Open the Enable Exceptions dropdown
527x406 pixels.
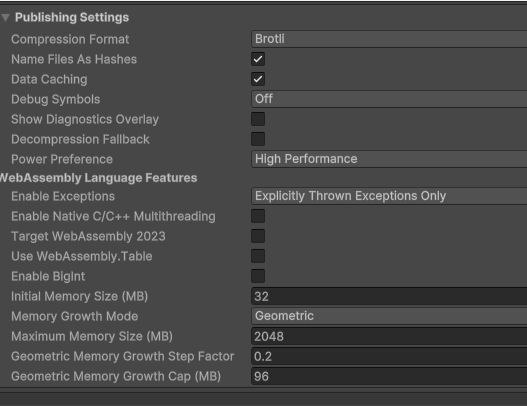[x=389, y=196]
